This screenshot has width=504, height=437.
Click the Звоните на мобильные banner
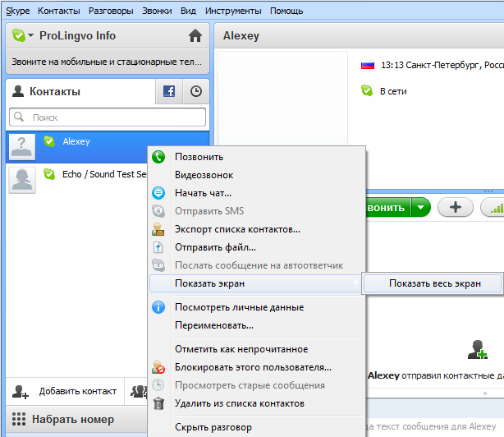pyautogui.click(x=108, y=62)
